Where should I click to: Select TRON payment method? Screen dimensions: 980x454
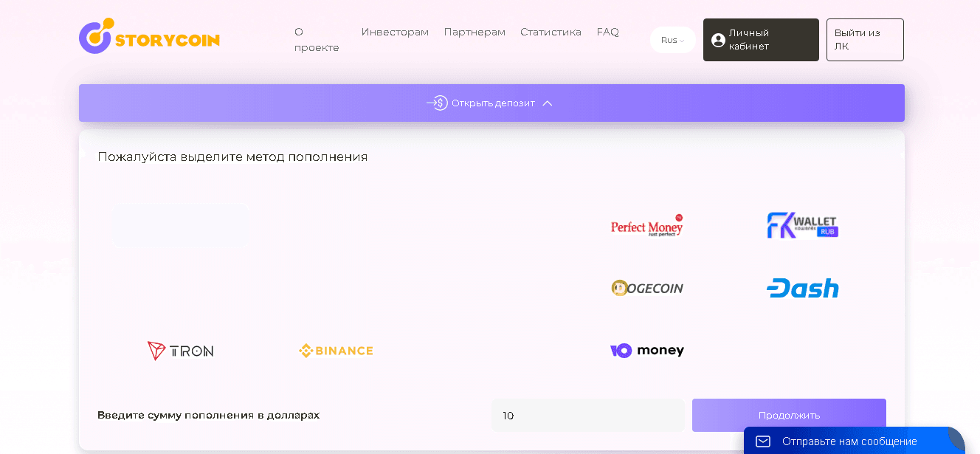[181, 351]
